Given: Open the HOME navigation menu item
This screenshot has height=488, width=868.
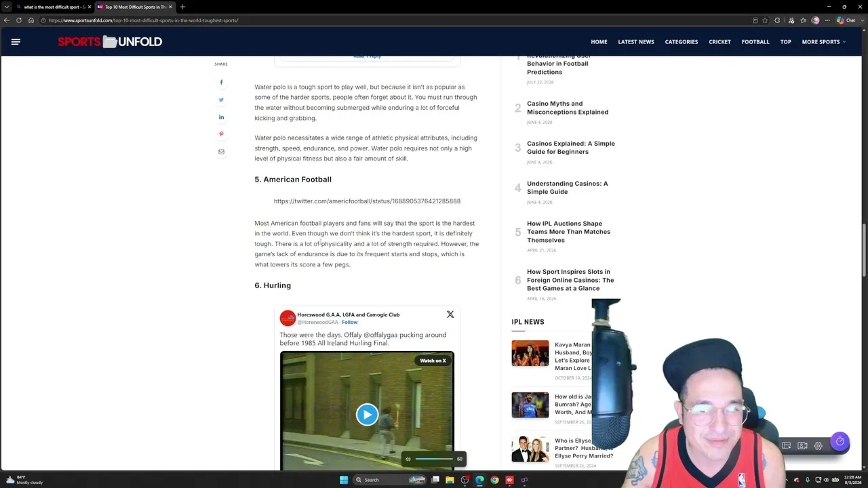Looking at the screenshot, I should [599, 42].
